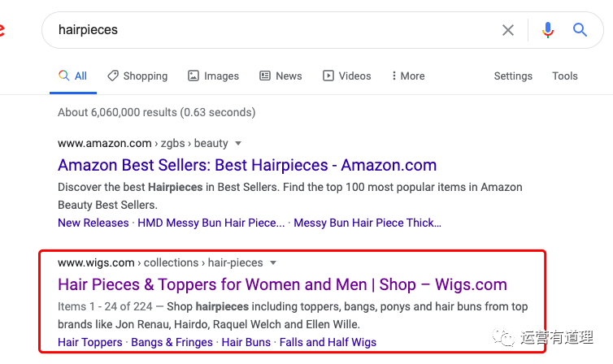
Task: Expand the amazon.com result dropdown arrow
Action: pyautogui.click(x=238, y=144)
